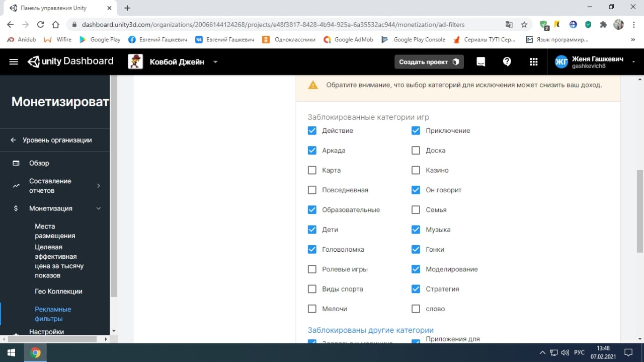This screenshot has height=362, width=644.
Task: Expand Составление отчетов chevron
Action: pyautogui.click(x=99, y=186)
